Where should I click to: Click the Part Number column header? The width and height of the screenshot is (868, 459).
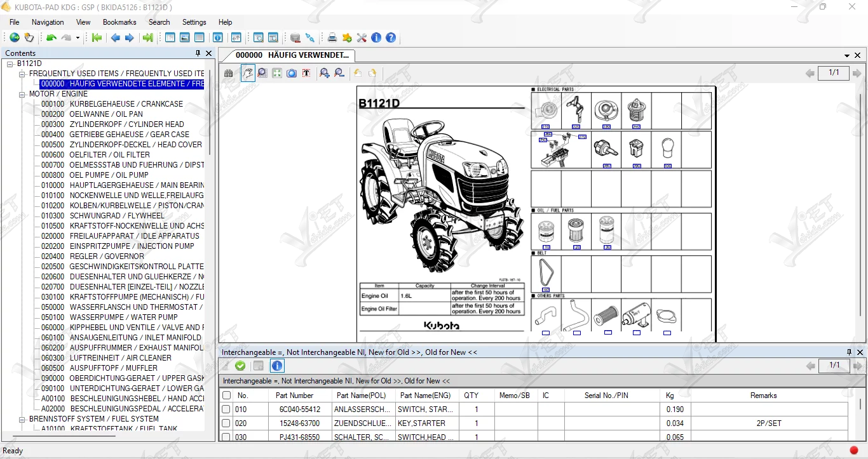pos(294,396)
